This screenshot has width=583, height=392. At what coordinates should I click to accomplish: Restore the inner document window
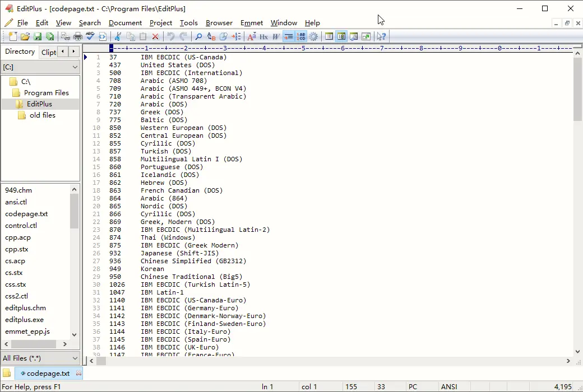click(x=567, y=23)
